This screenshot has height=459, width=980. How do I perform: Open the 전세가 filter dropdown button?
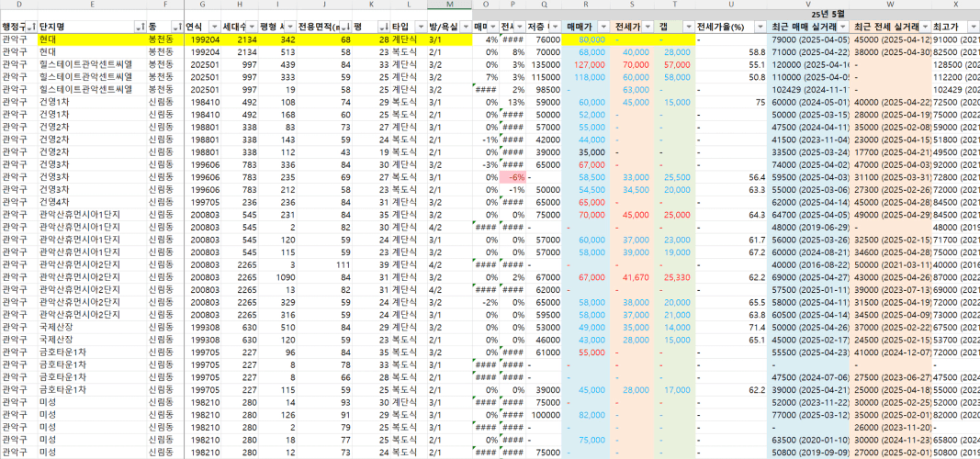(x=648, y=28)
